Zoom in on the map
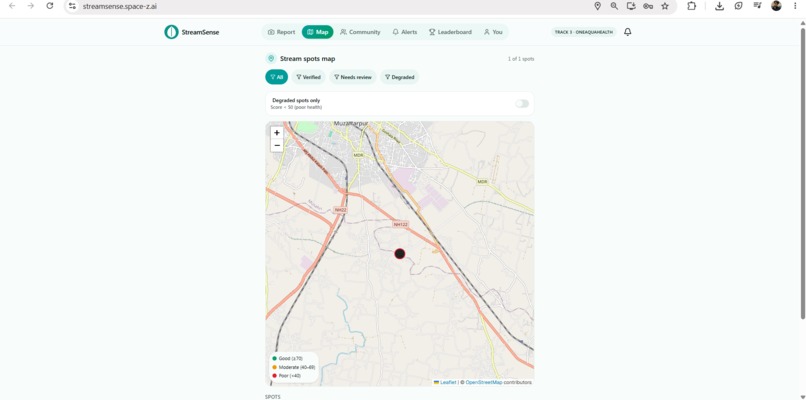This screenshot has width=806, height=400. pos(277,133)
